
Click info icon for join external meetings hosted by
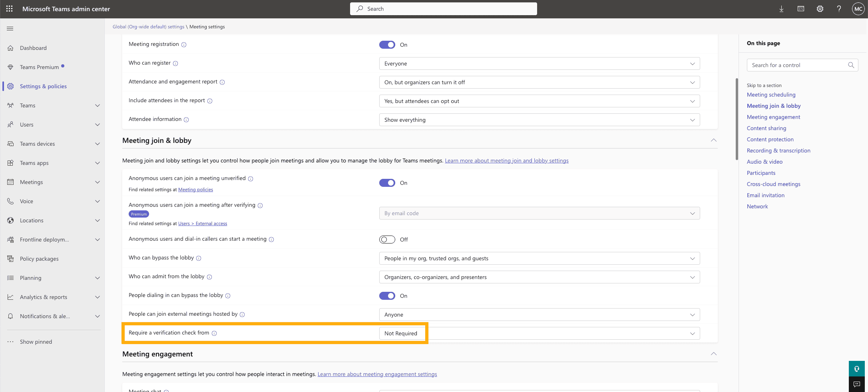click(x=242, y=315)
